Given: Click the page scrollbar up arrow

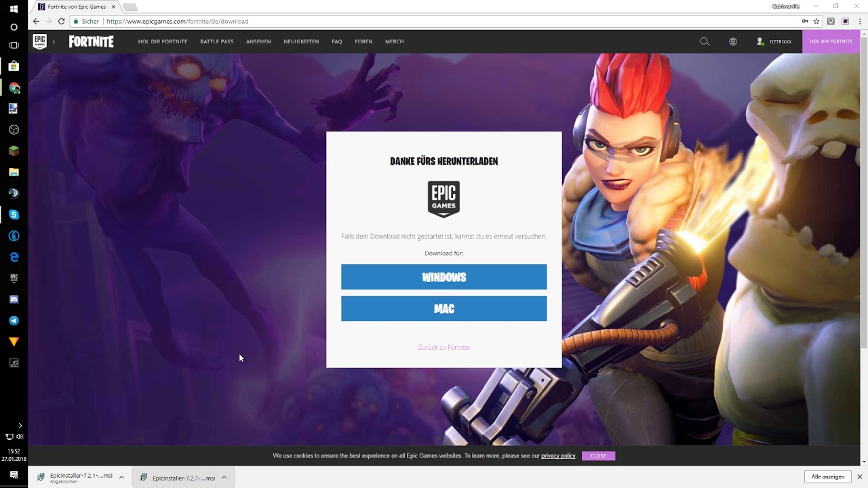Looking at the screenshot, I should 864,33.
